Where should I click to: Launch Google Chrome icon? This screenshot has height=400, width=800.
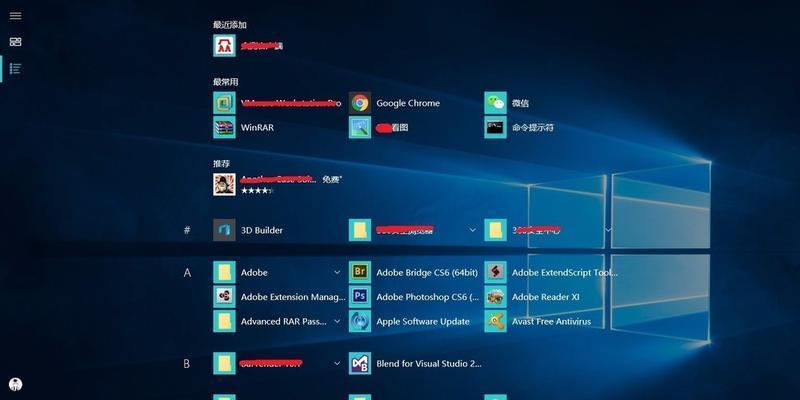pyautogui.click(x=360, y=103)
